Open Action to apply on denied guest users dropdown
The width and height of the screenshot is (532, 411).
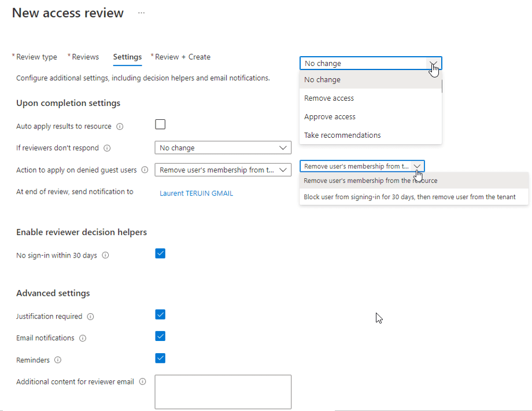point(223,170)
